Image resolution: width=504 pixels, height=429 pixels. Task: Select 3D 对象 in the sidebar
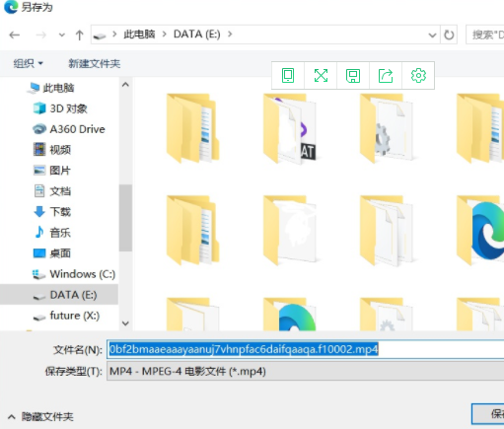pos(60,108)
